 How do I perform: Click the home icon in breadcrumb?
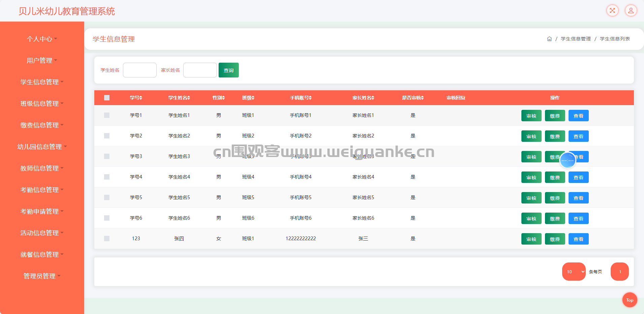click(549, 39)
